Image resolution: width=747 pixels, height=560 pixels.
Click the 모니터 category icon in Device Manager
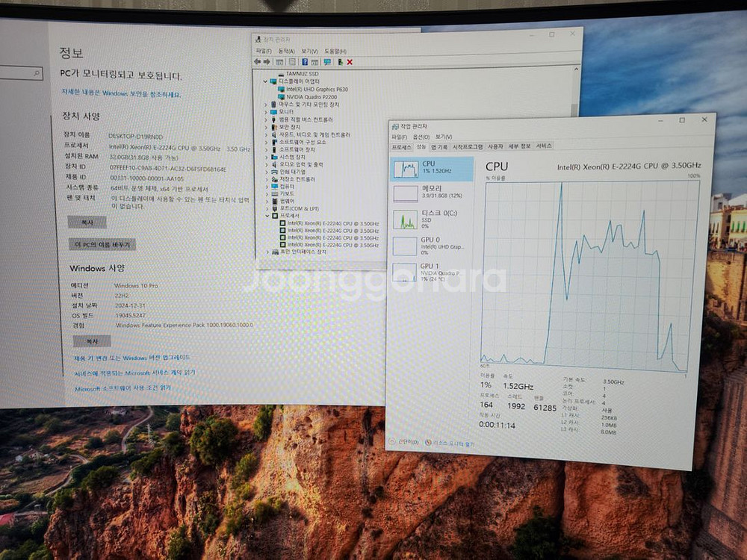click(x=273, y=112)
